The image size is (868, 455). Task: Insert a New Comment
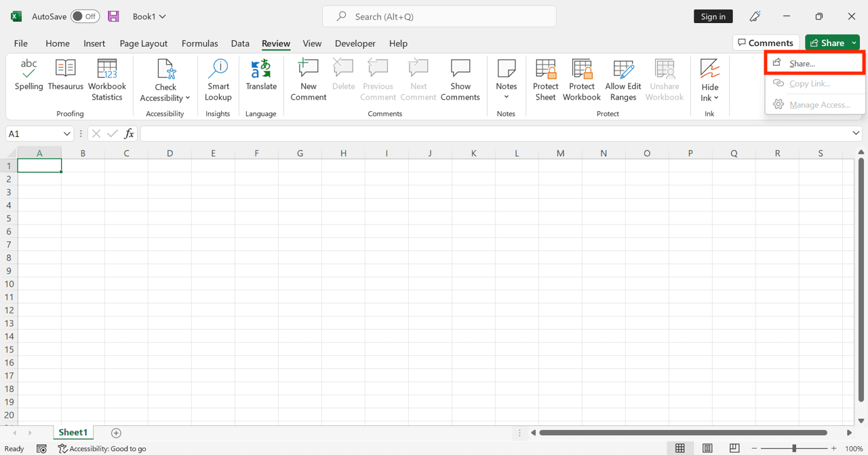(x=309, y=80)
